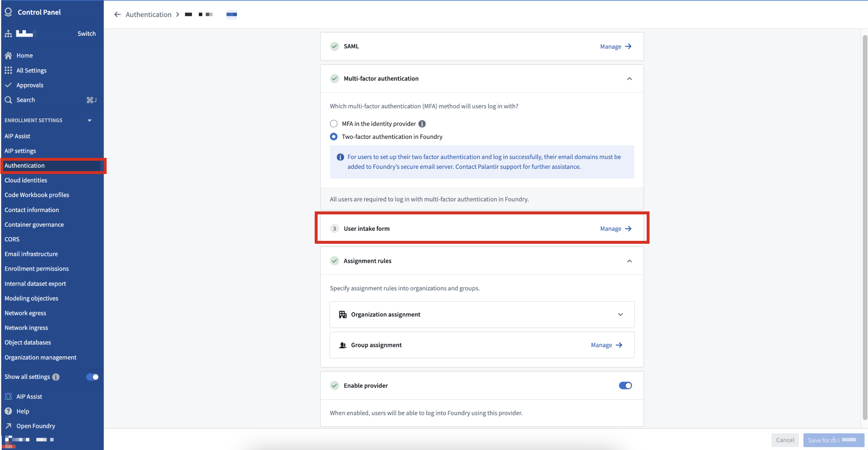Viewport: 868px width, 450px height.
Task: Click the back arrow to return
Action: (118, 14)
